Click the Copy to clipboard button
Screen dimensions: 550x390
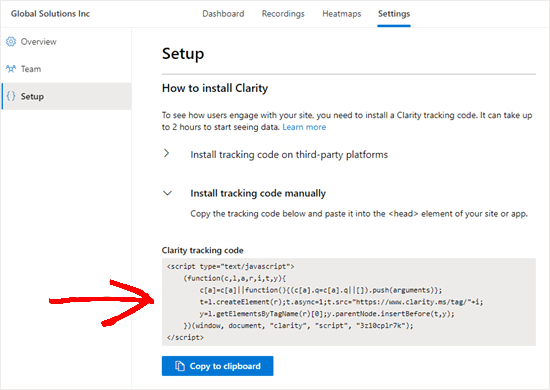(x=217, y=366)
